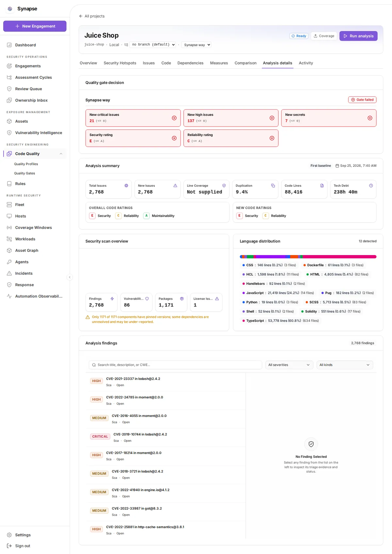Open the branch selector dropdown

point(153,44)
